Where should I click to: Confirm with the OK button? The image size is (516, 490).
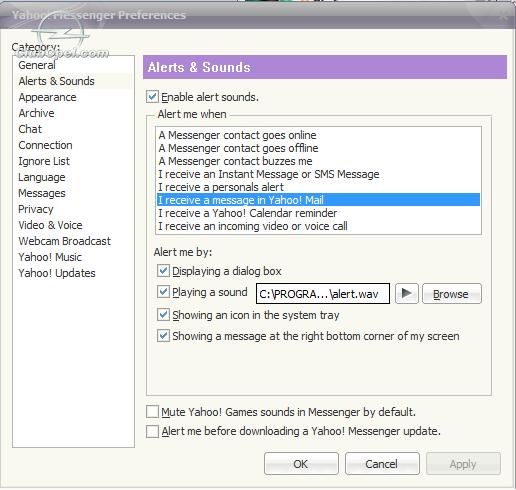coord(301,464)
